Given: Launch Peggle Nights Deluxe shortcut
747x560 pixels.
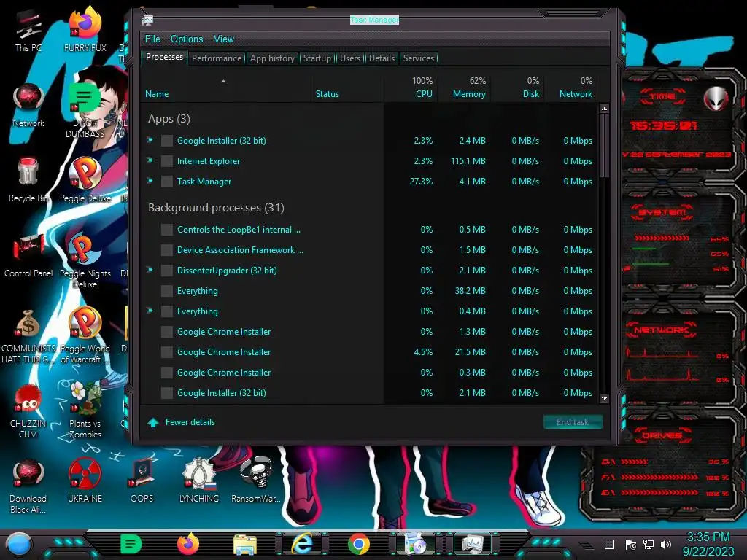Looking at the screenshot, I should click(85, 261).
